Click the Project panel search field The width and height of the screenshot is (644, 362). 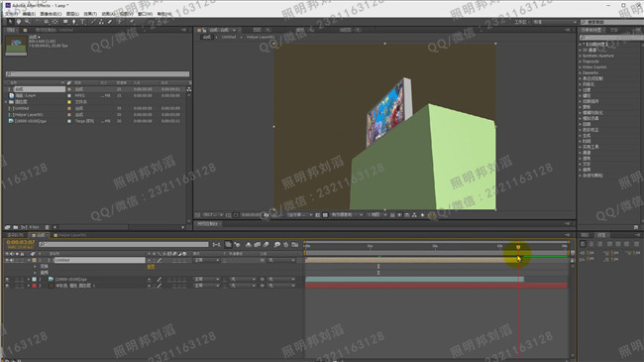coord(97,74)
